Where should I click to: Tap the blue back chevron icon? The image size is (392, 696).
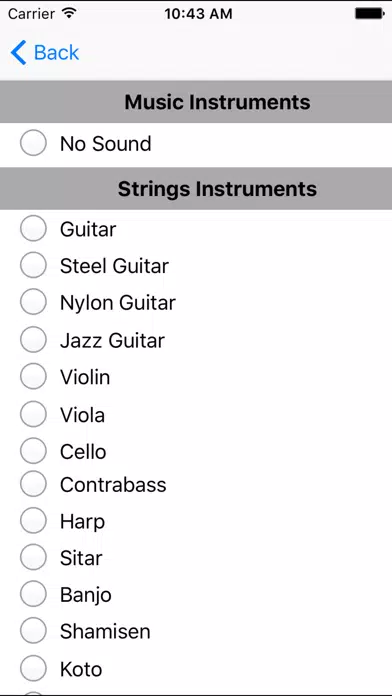(18, 52)
